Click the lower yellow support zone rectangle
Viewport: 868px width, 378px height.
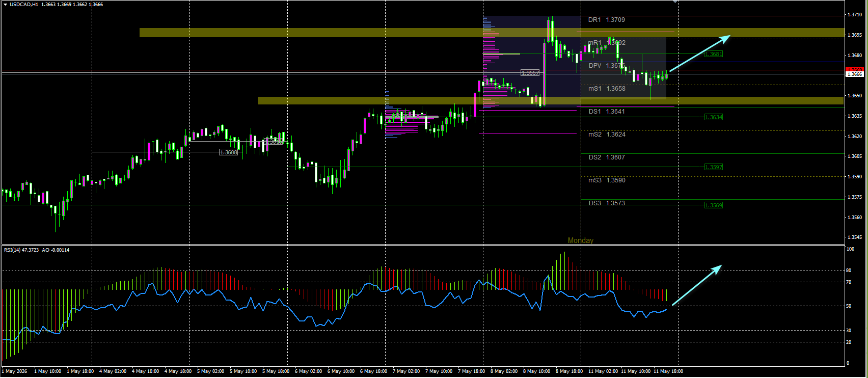coord(551,101)
